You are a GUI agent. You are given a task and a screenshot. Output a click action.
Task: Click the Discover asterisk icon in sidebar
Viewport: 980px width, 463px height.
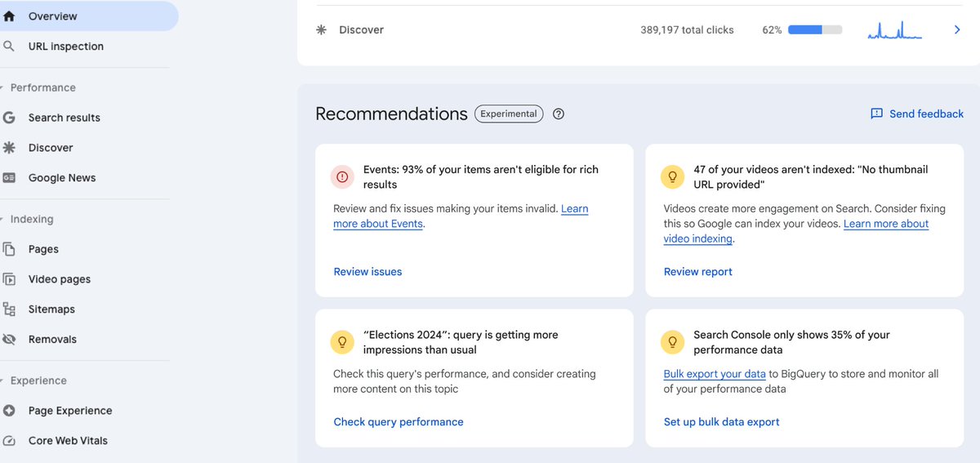pos(9,148)
